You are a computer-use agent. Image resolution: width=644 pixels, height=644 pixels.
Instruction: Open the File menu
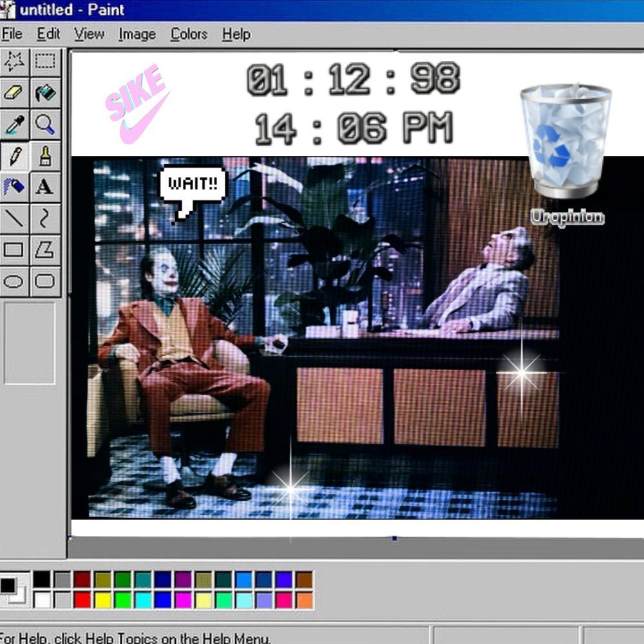[x=12, y=34]
